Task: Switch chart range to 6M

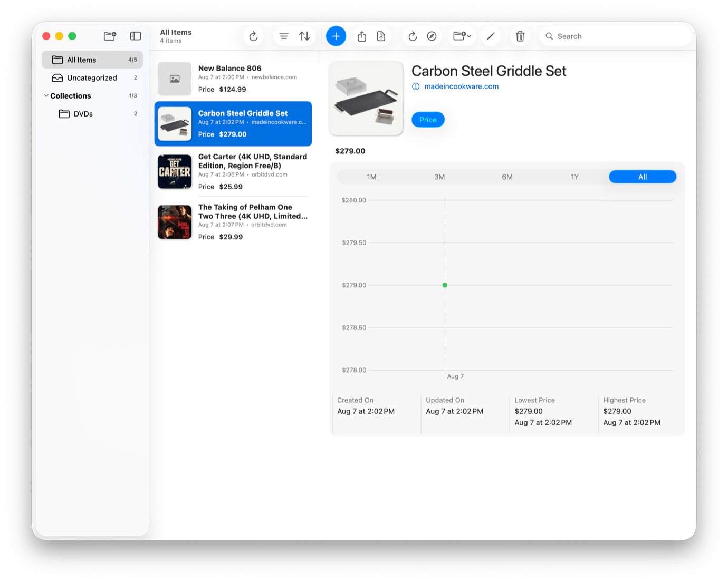Action: 507,177
